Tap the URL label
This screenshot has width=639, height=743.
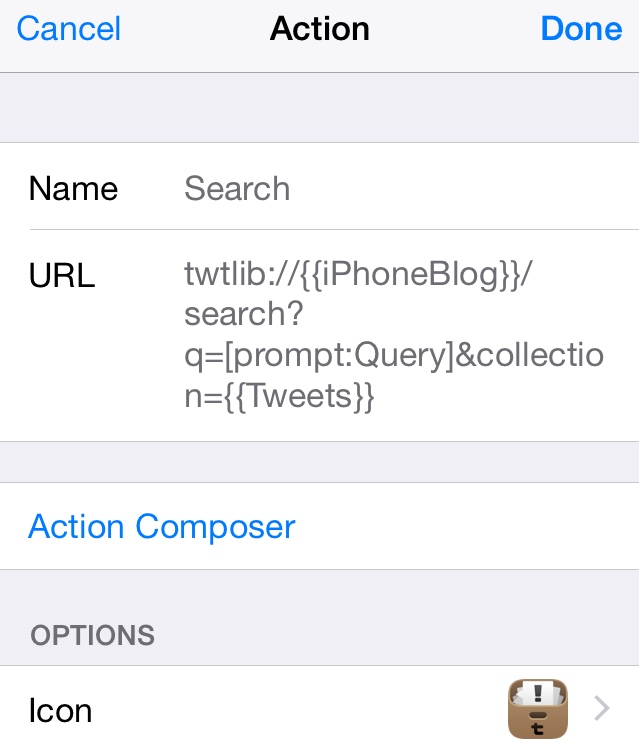coord(62,275)
